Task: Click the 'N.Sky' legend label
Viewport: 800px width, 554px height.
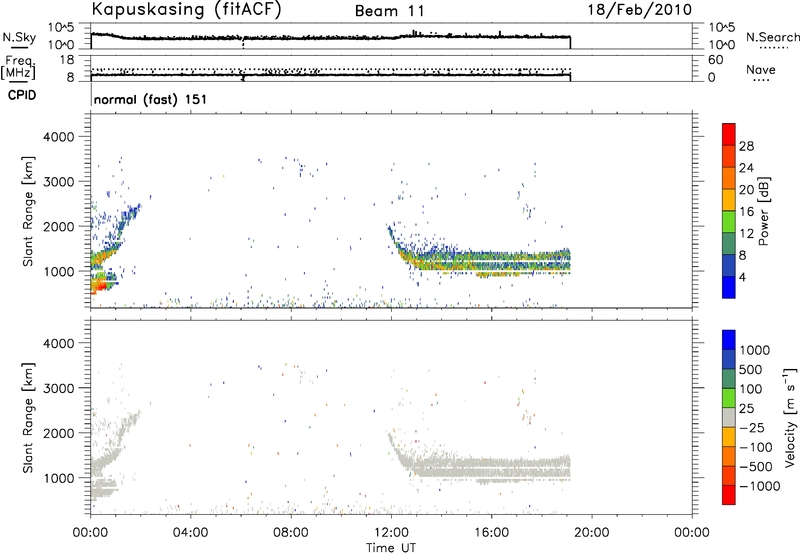Action: tap(19, 37)
